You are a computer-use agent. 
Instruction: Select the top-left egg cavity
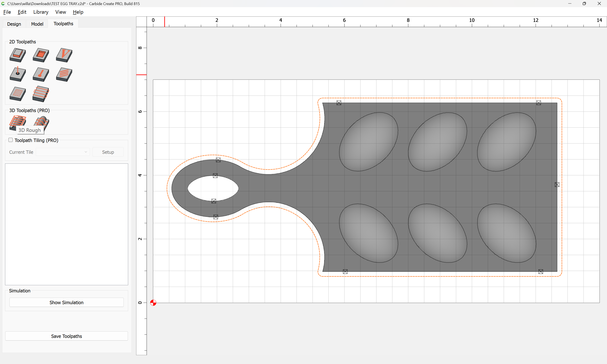click(x=368, y=142)
